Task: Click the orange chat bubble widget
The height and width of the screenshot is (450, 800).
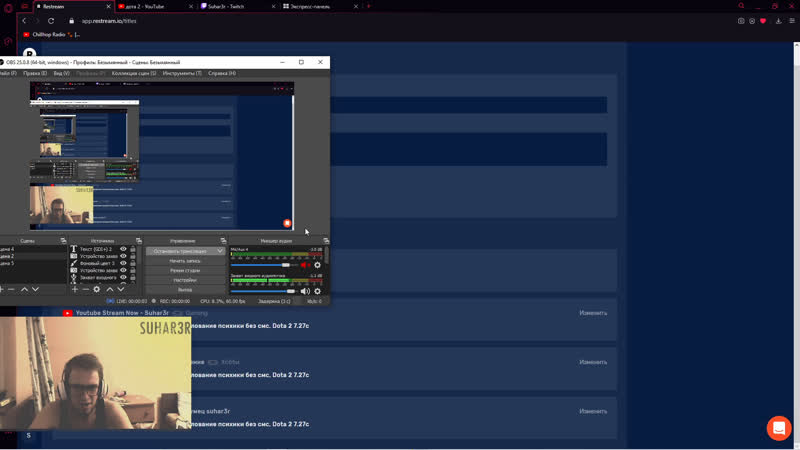Action: (x=779, y=427)
